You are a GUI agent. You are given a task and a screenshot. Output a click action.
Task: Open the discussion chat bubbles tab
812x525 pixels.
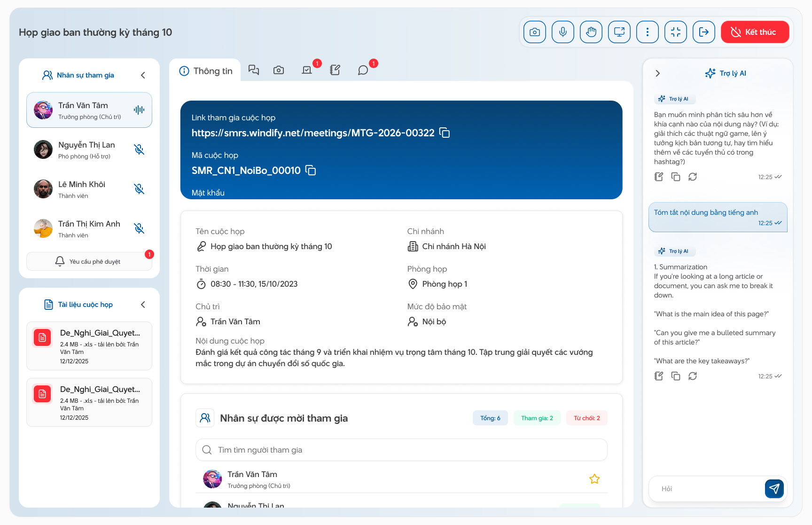tap(254, 70)
